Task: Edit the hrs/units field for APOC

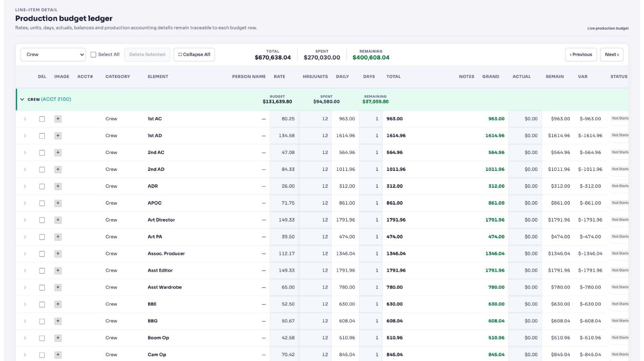Action: pyautogui.click(x=315, y=203)
